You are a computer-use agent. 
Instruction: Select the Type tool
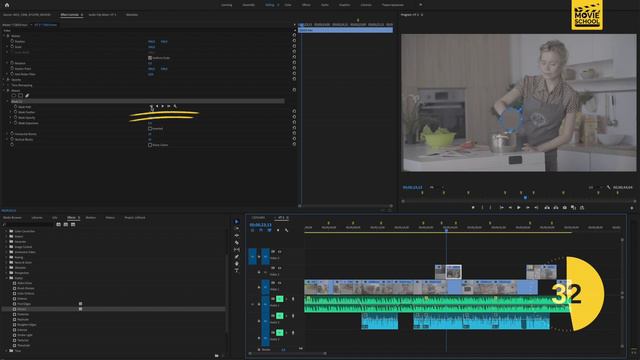[x=237, y=270]
